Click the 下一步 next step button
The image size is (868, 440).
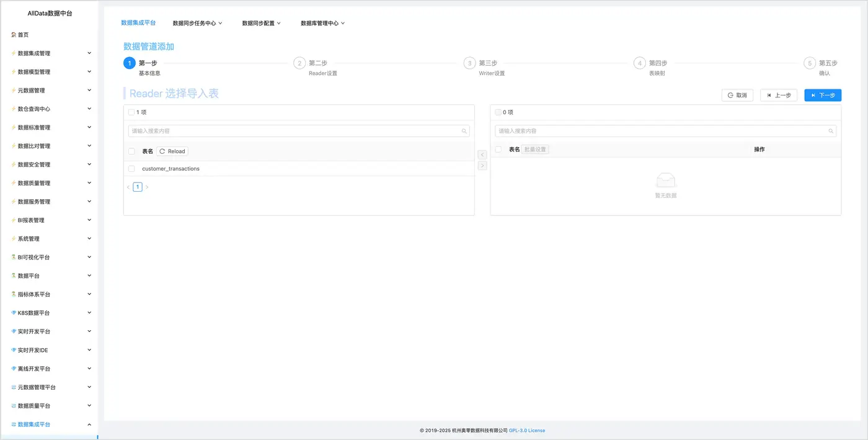pyautogui.click(x=823, y=96)
